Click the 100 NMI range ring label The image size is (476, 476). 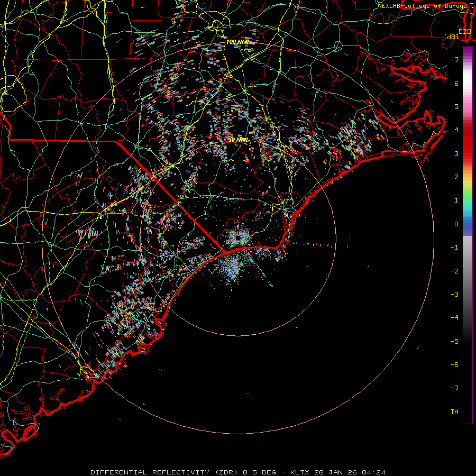[237, 42]
